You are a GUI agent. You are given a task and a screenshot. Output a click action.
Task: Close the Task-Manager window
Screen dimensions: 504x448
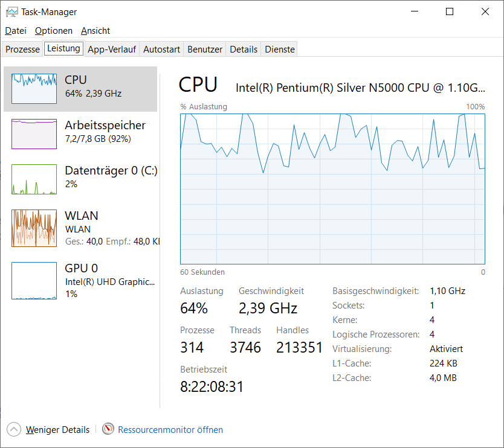click(x=485, y=12)
